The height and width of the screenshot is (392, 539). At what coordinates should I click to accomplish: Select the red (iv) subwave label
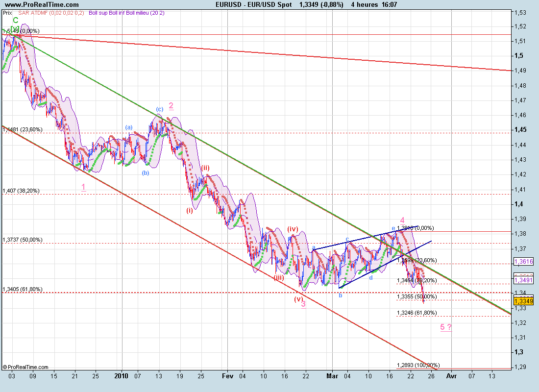[x=293, y=229]
